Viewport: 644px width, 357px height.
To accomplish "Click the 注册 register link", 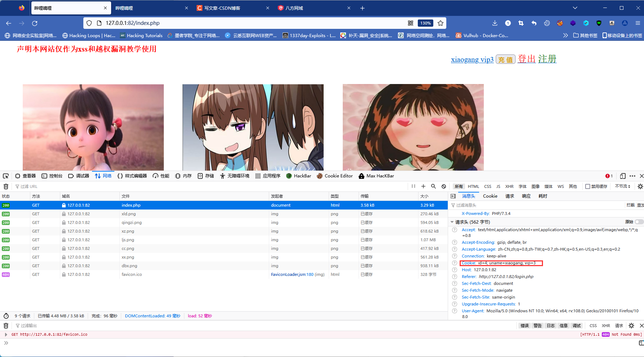I will coord(547,59).
